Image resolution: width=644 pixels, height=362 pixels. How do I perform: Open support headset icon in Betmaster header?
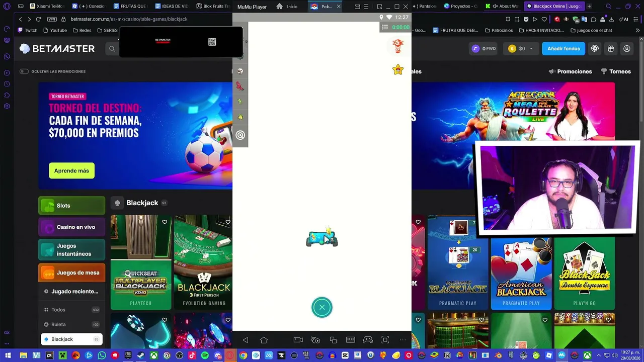[595, 49]
